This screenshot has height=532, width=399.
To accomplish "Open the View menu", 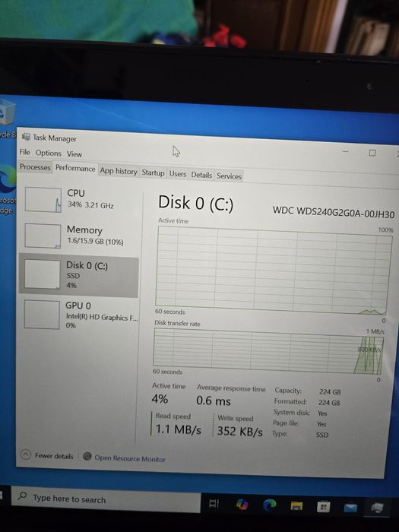I will pos(74,154).
